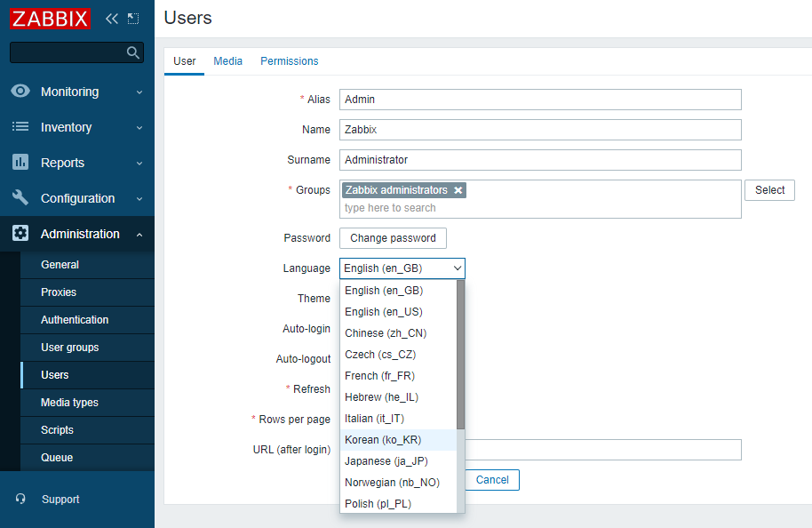Image resolution: width=812 pixels, height=528 pixels.
Task: Open the Reports menu label
Action: click(63, 163)
